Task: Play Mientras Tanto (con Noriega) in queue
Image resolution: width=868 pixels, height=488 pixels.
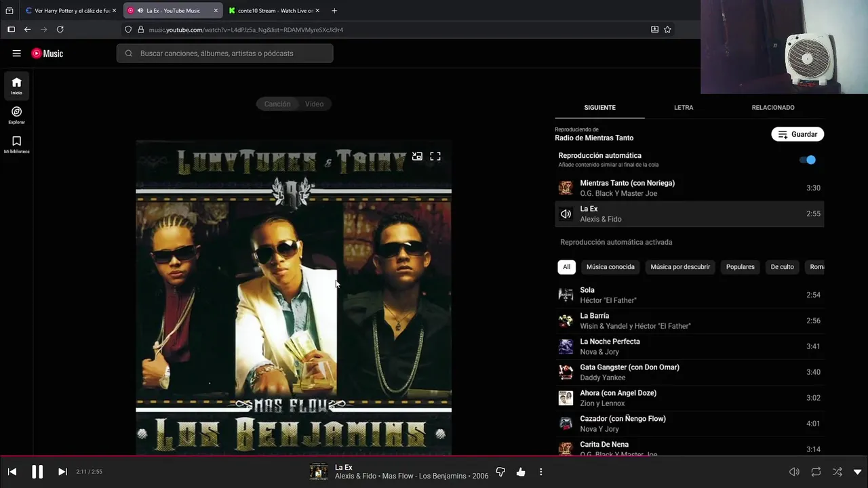Action: 690,188
